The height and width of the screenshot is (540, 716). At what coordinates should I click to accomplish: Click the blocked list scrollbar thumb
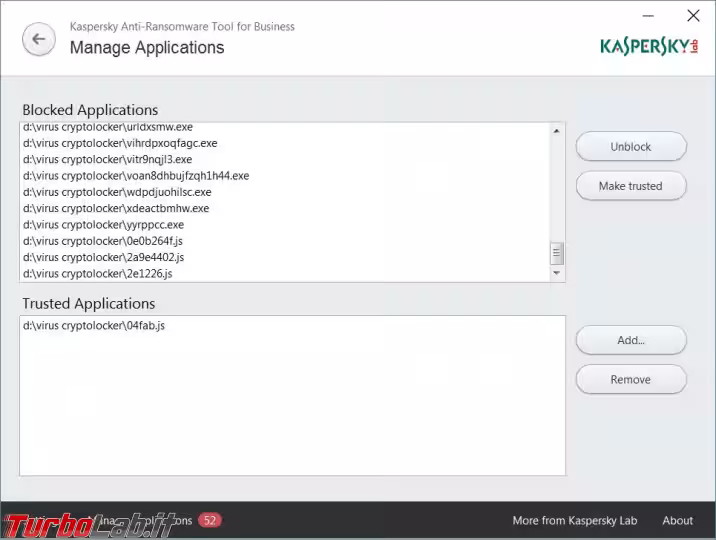tap(556, 253)
